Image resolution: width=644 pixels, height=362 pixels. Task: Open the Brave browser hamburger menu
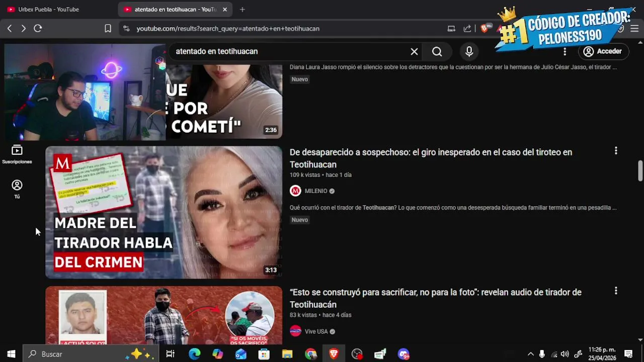pos(634,29)
